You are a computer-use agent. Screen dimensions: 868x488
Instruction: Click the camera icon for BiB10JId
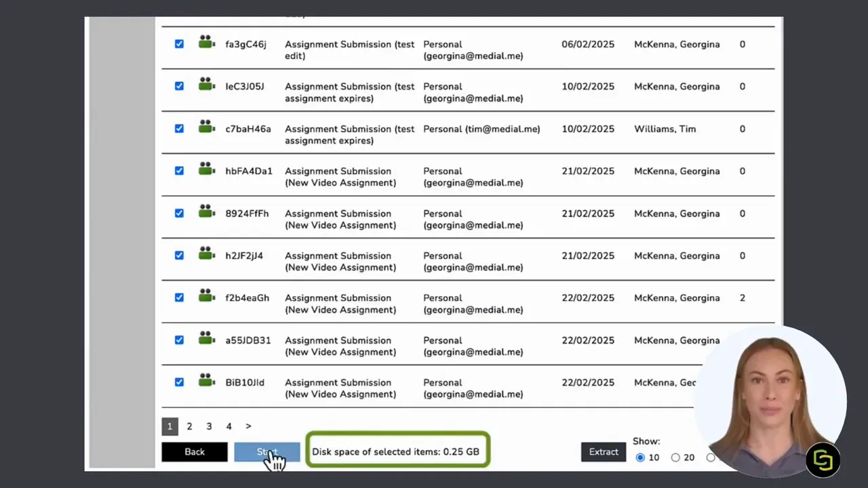point(207,381)
